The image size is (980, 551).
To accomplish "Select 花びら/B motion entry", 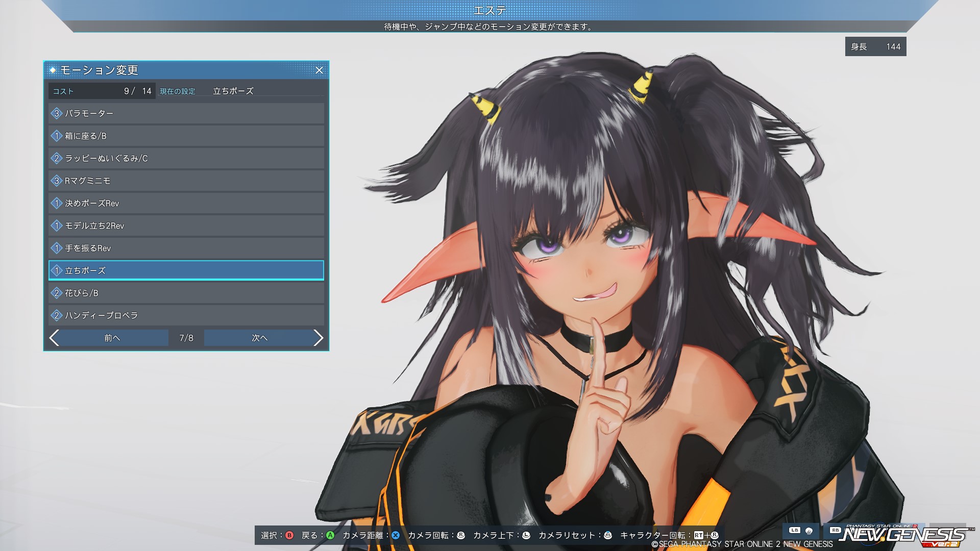I will (186, 293).
